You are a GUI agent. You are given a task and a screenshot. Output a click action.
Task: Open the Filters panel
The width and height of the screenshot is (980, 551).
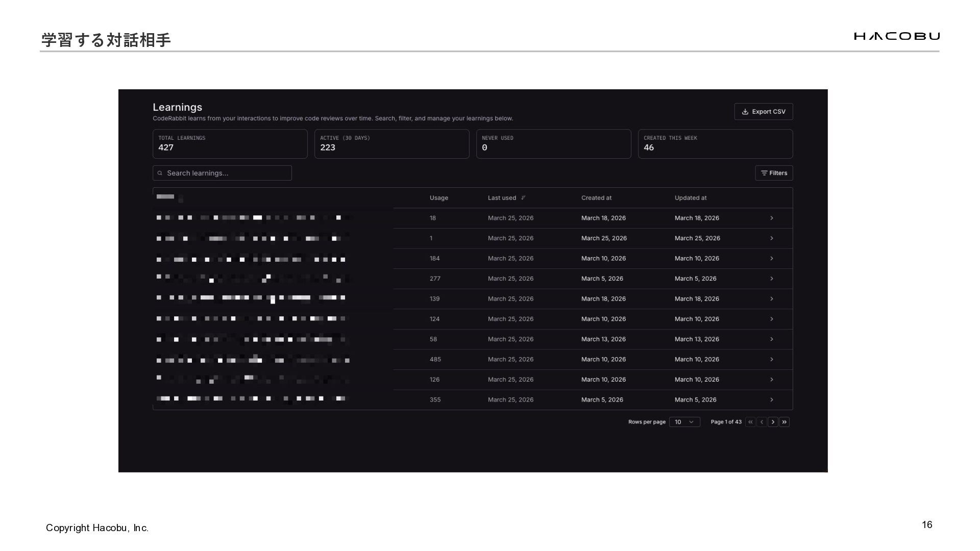coord(774,173)
